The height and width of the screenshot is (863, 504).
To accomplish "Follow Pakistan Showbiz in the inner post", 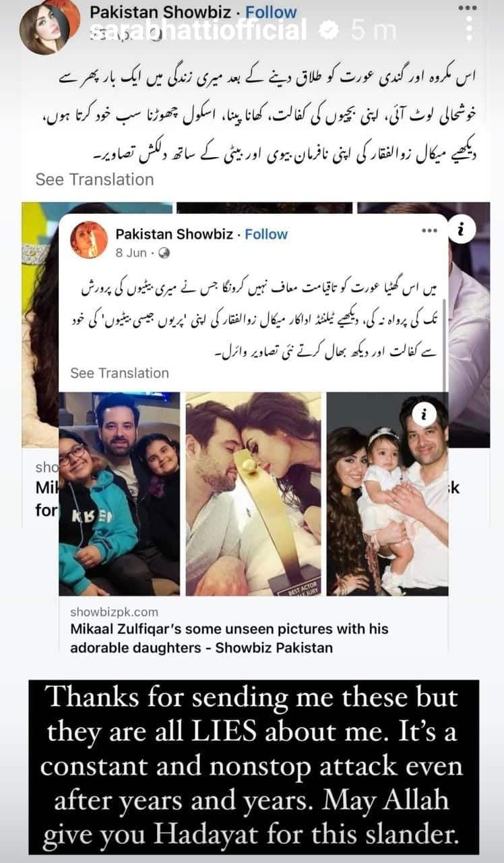I will [266, 234].
